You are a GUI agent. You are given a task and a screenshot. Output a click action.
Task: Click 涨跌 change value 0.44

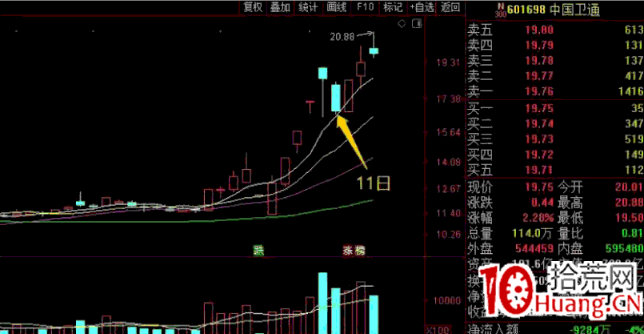[543, 203]
